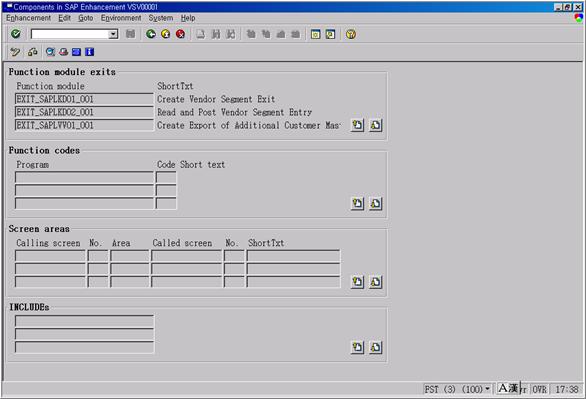Expand the status bar system info dropdown
The width and height of the screenshot is (586, 399).
point(487,389)
